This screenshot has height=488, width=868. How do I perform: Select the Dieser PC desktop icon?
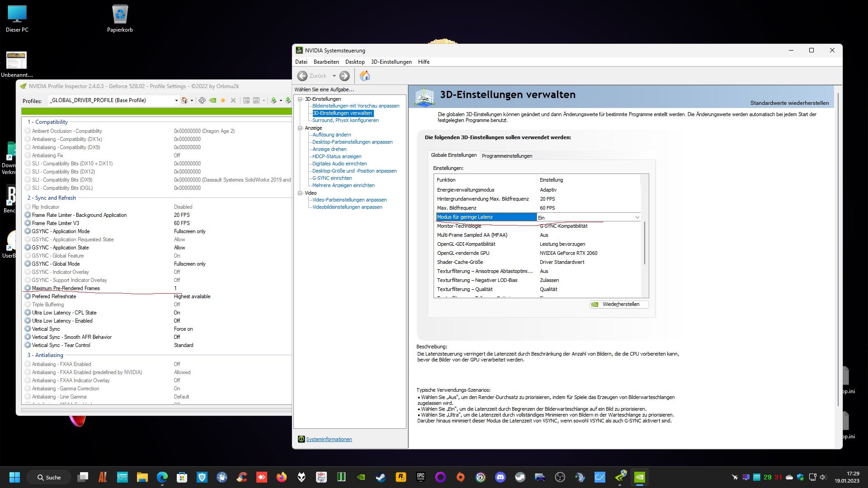coord(17,19)
